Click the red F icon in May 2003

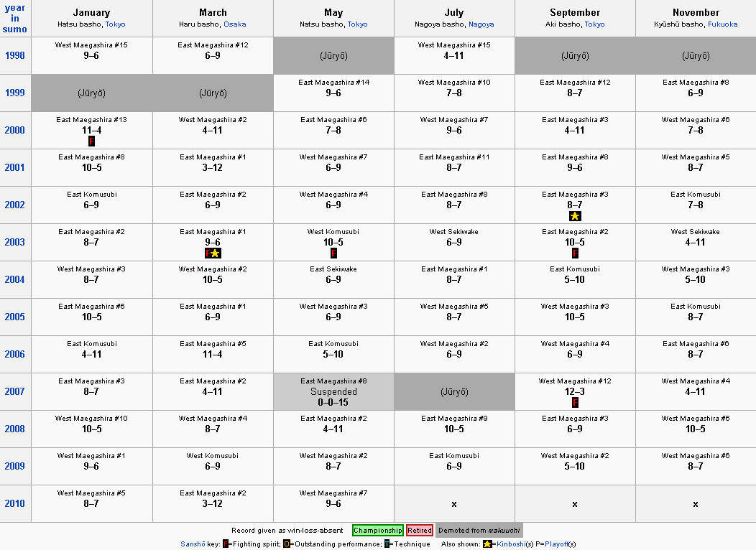coord(333,253)
